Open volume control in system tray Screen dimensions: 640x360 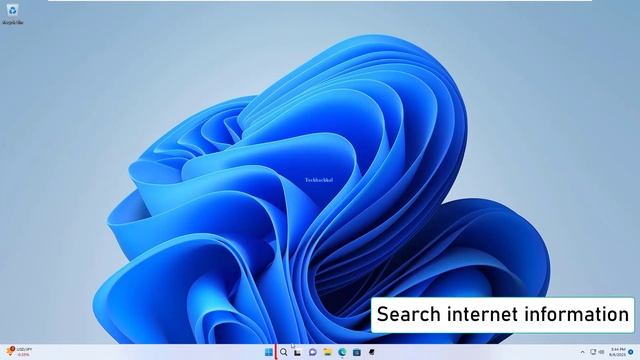coord(601,352)
